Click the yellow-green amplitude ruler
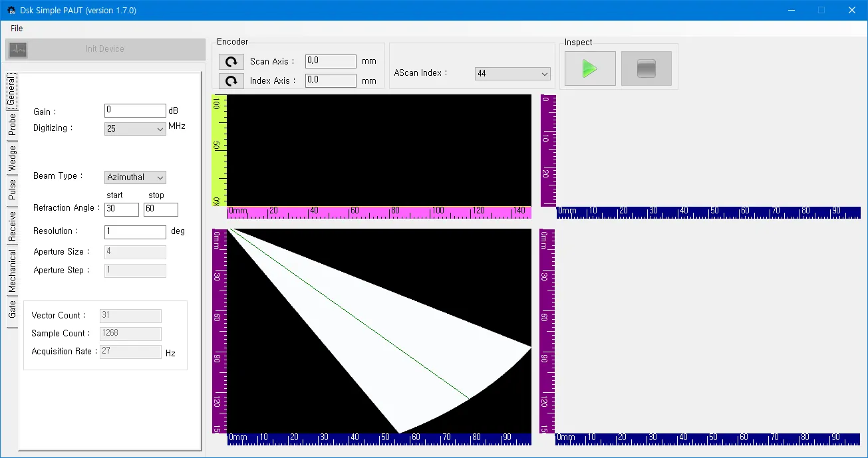The height and width of the screenshot is (458, 868). pyautogui.click(x=219, y=150)
